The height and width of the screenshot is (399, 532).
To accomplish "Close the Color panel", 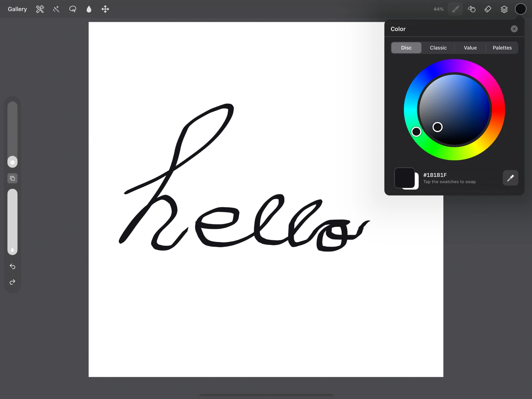I will point(514,29).
